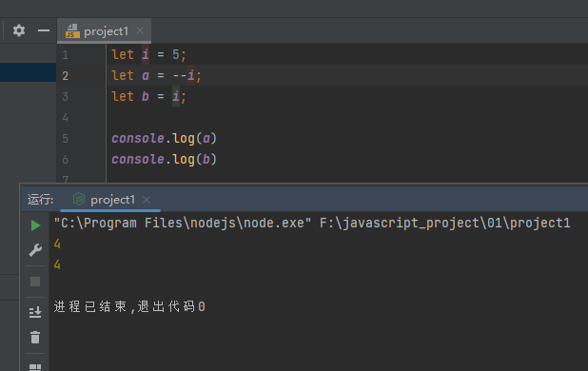The height and width of the screenshot is (371, 588).
Task: Click the layout icon below the trash
Action: point(35,367)
